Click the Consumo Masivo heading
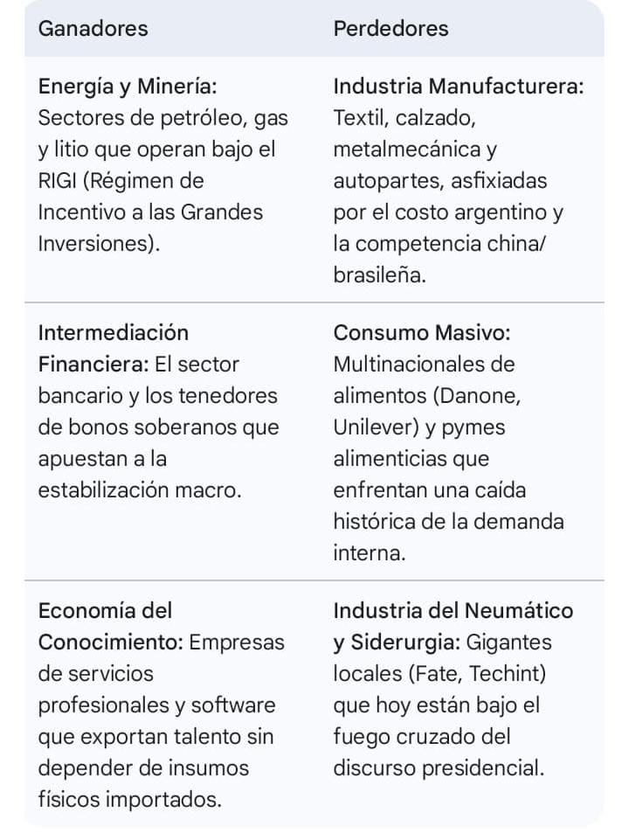Screen dimensions: 629x840 [x=422, y=333]
